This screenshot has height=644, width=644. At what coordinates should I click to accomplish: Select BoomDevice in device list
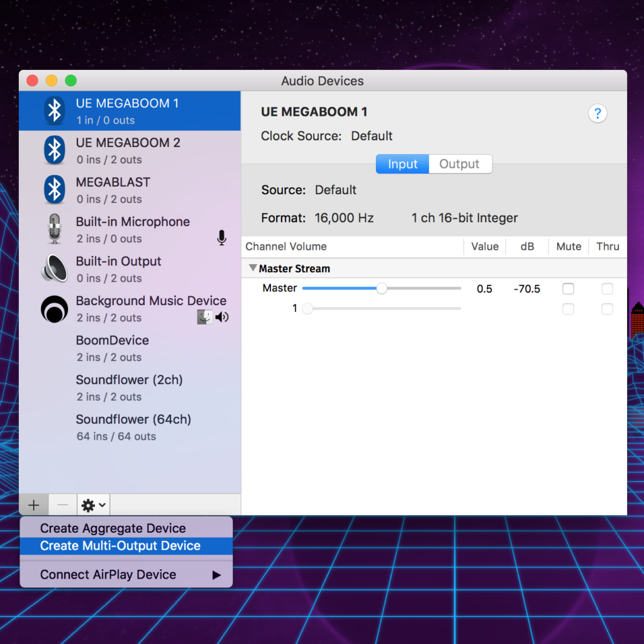(130, 348)
